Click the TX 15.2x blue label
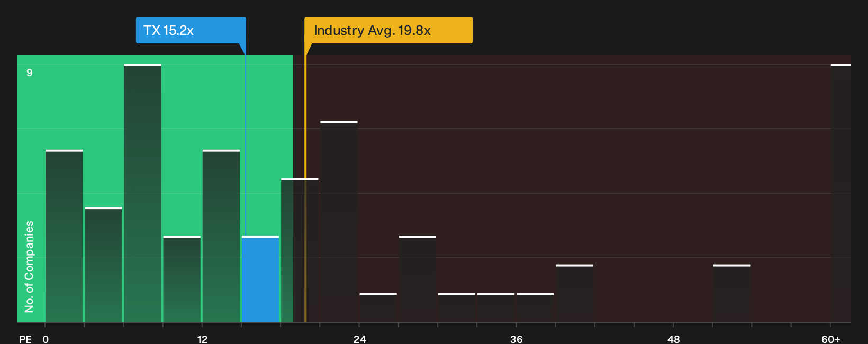This screenshot has width=868, height=344. click(191, 30)
